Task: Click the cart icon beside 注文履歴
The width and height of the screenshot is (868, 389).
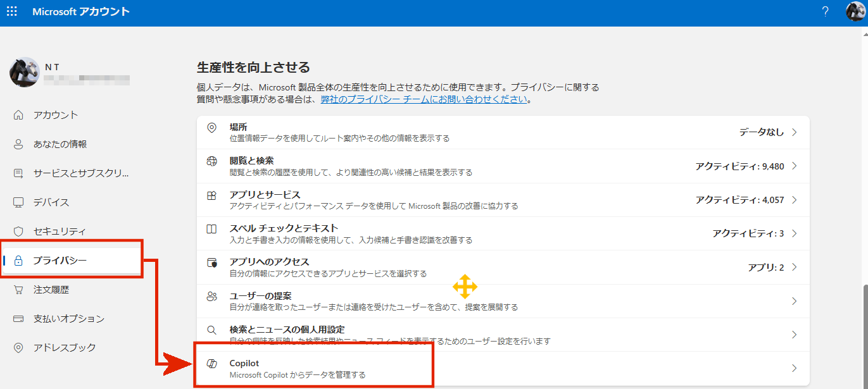Action: (x=18, y=290)
